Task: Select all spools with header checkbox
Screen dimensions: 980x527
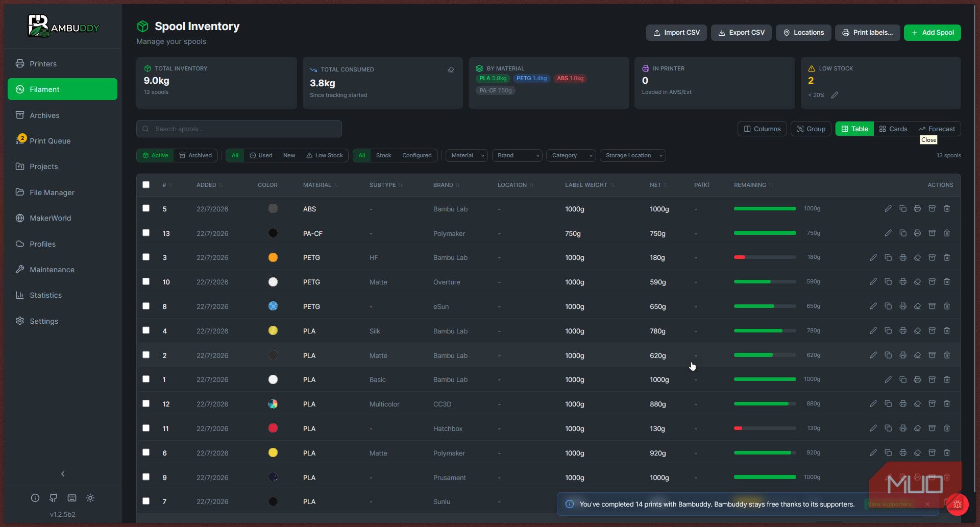Action: point(146,185)
